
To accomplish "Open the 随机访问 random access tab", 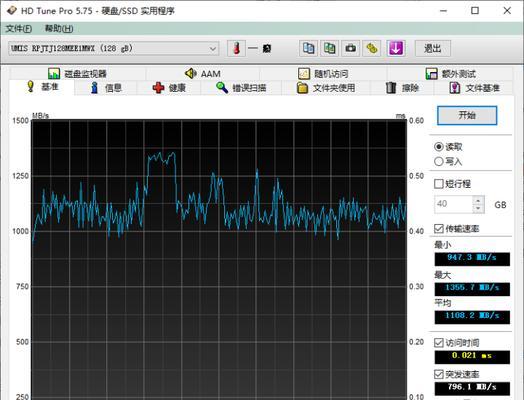I will 323,74.
